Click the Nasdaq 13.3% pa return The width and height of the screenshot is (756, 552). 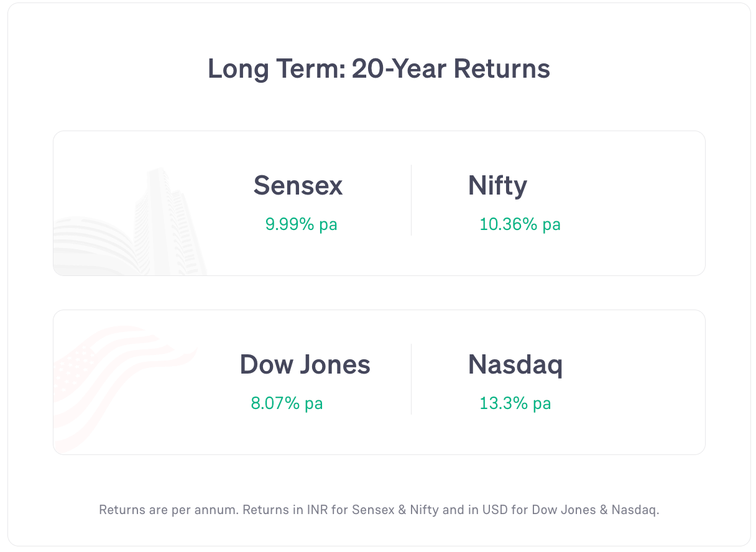pos(515,403)
